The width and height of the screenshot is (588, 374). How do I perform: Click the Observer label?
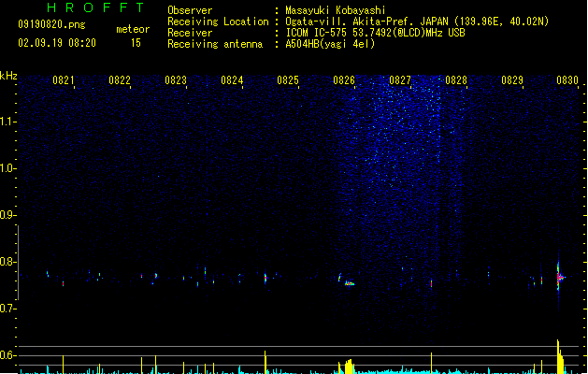190,10
